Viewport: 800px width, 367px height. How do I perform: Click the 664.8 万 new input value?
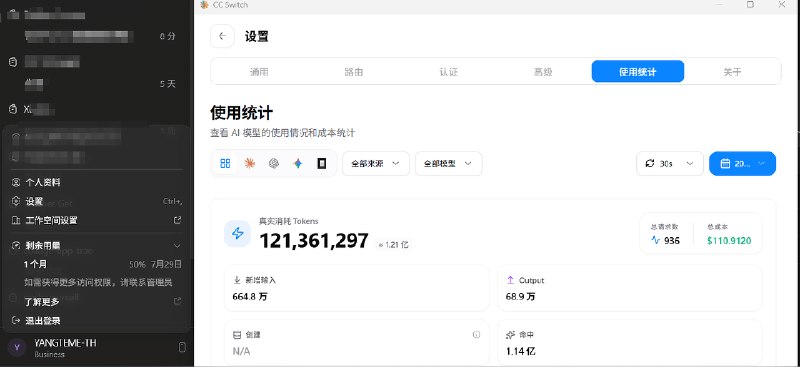point(250,296)
